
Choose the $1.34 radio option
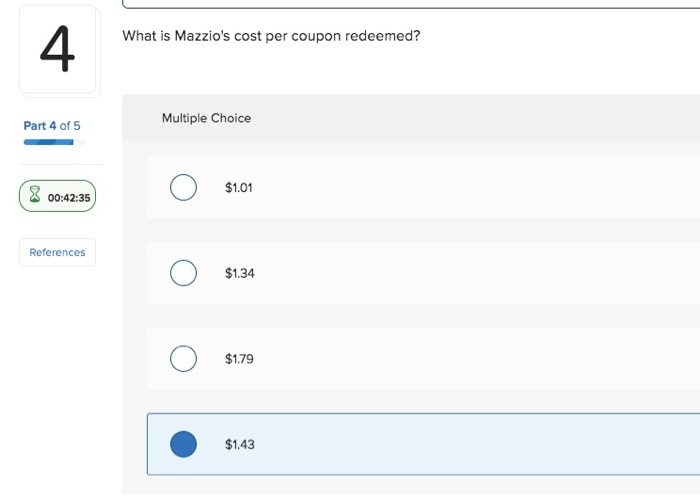tap(183, 273)
